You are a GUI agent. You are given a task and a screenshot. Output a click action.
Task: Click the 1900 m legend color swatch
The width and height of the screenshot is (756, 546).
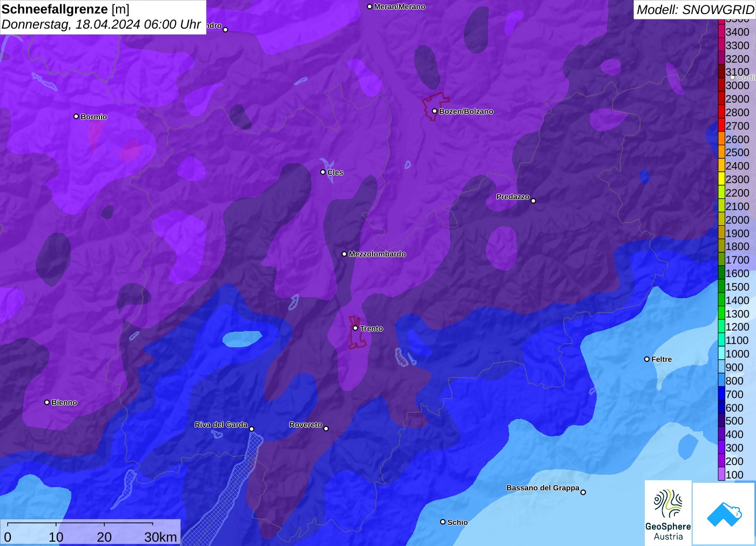(721, 233)
